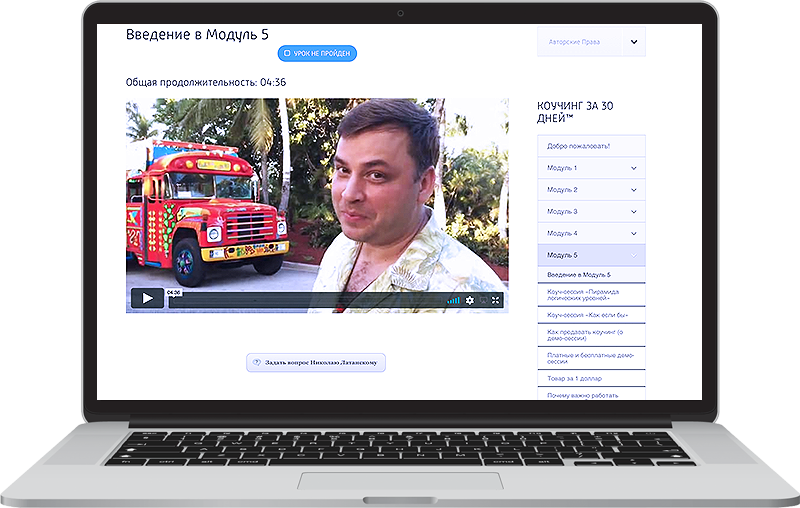The width and height of the screenshot is (800, 508).
Task: Expand Модуль 1 chevron
Action: 634,168
